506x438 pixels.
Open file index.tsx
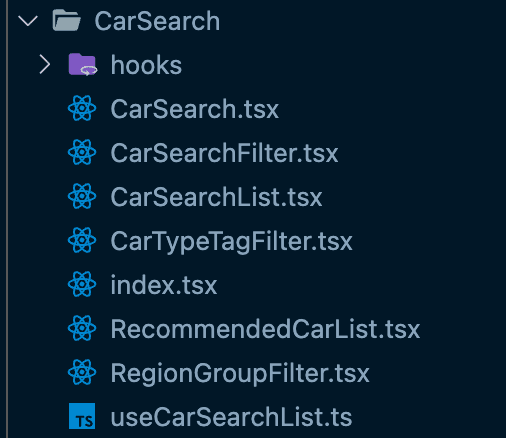click(x=164, y=285)
